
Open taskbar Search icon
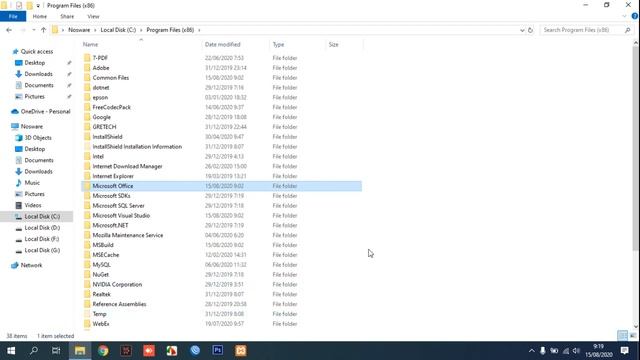click(34, 351)
